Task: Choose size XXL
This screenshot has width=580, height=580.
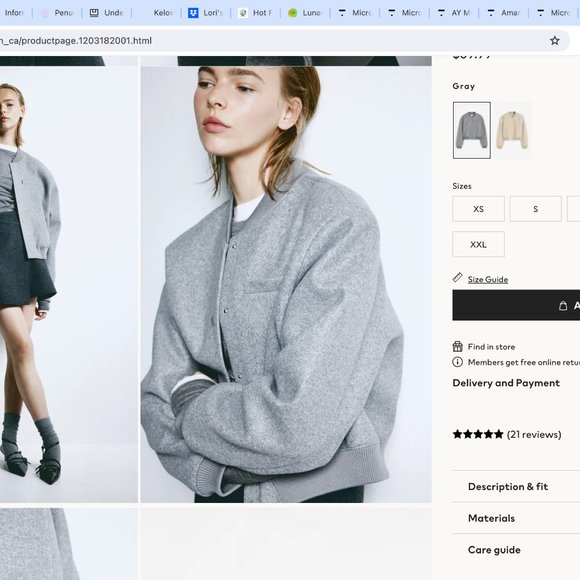Action: click(x=478, y=244)
